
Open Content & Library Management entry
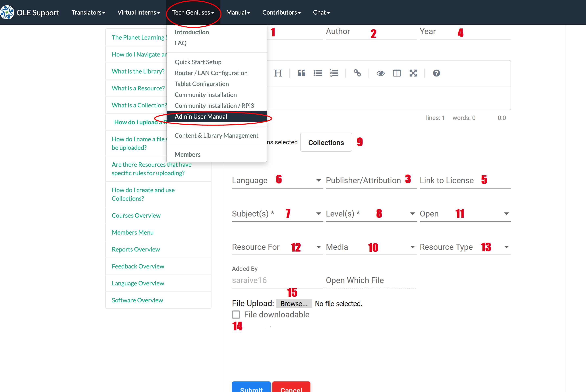(x=217, y=135)
